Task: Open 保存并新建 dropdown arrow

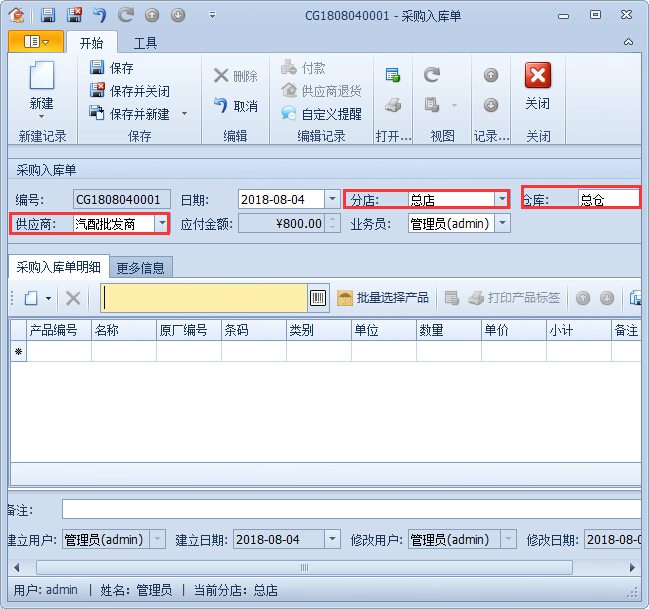Action: point(184,114)
